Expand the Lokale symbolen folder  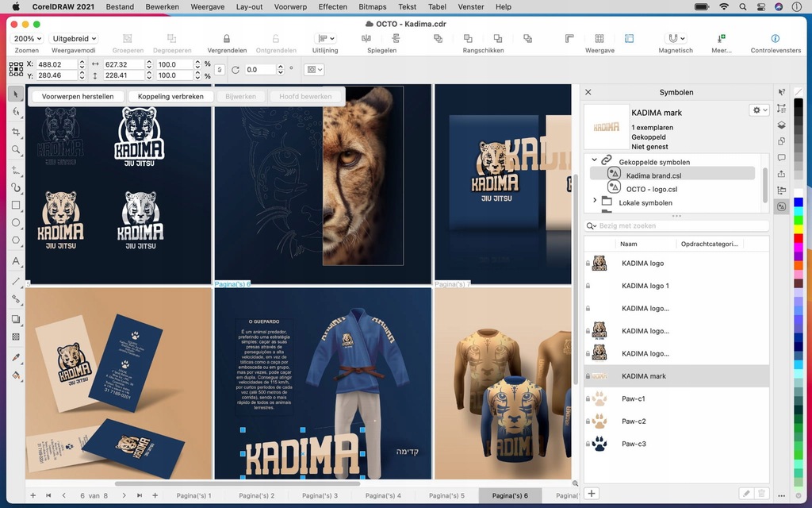[594, 201]
